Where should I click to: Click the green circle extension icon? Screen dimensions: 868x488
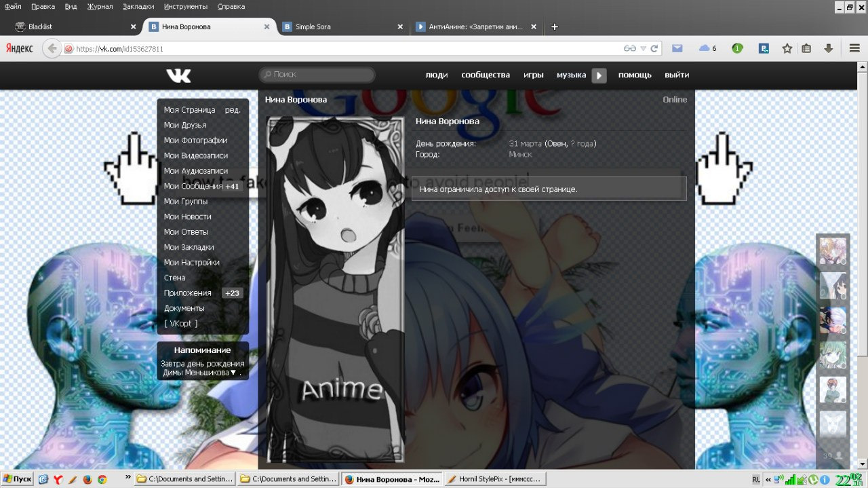[737, 48]
